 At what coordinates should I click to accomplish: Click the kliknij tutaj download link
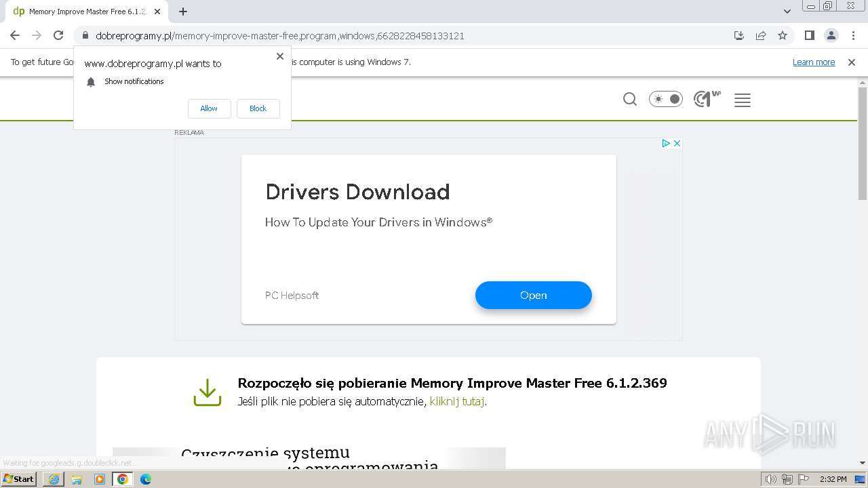pos(457,401)
